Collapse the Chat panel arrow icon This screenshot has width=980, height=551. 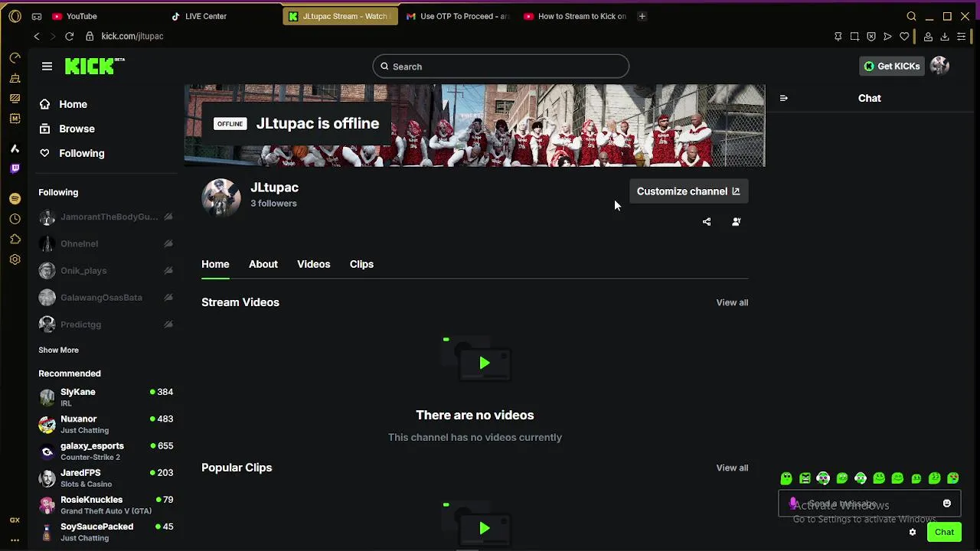(783, 98)
